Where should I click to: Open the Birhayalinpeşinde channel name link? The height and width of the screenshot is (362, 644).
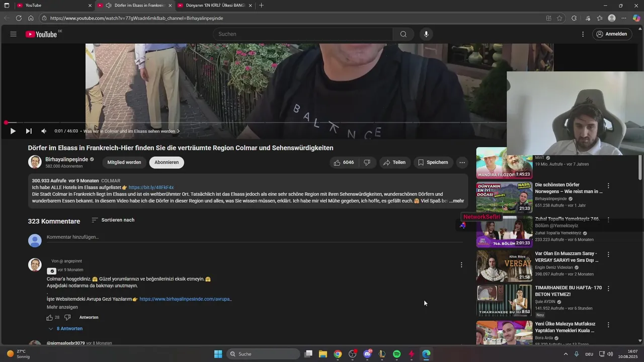[66, 159]
